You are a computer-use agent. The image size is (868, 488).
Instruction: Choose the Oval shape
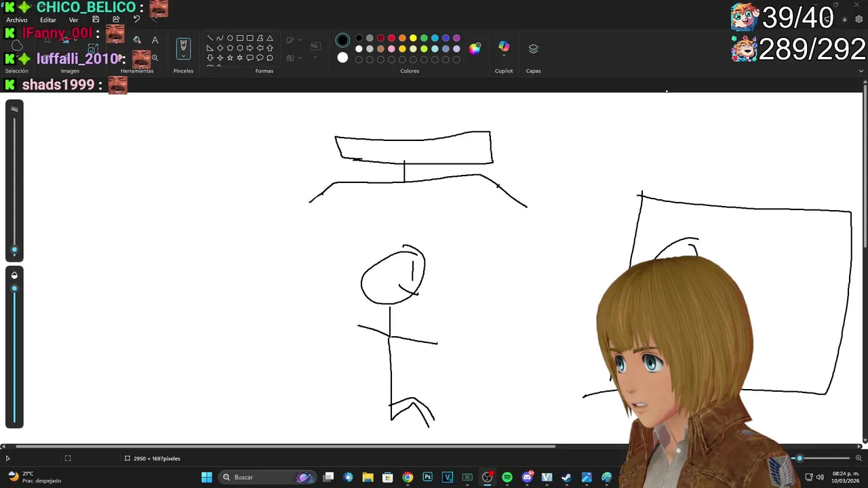[x=230, y=38]
